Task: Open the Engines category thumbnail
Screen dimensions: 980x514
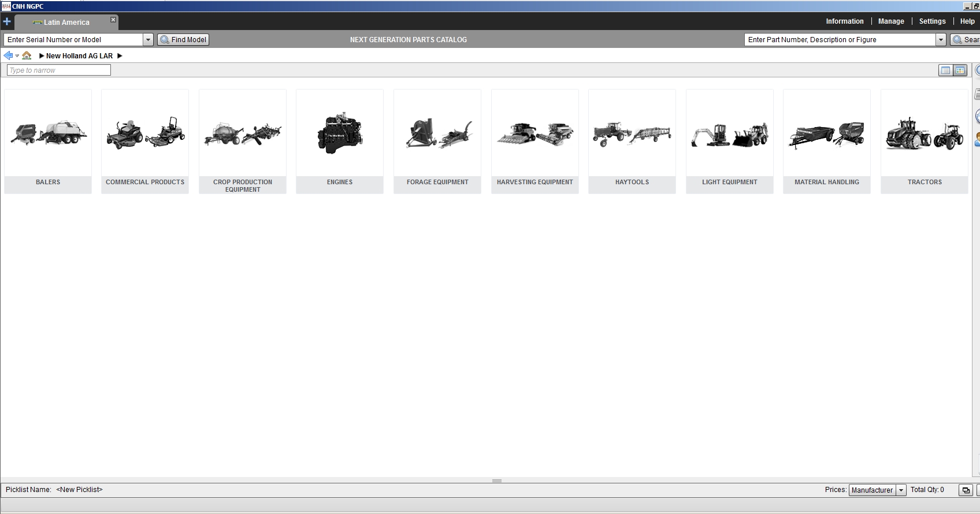Action: [340, 133]
